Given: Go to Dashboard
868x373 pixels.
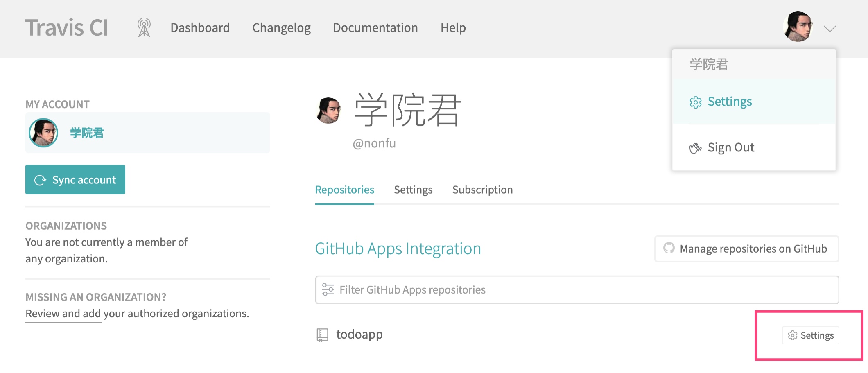Looking at the screenshot, I should [x=200, y=27].
